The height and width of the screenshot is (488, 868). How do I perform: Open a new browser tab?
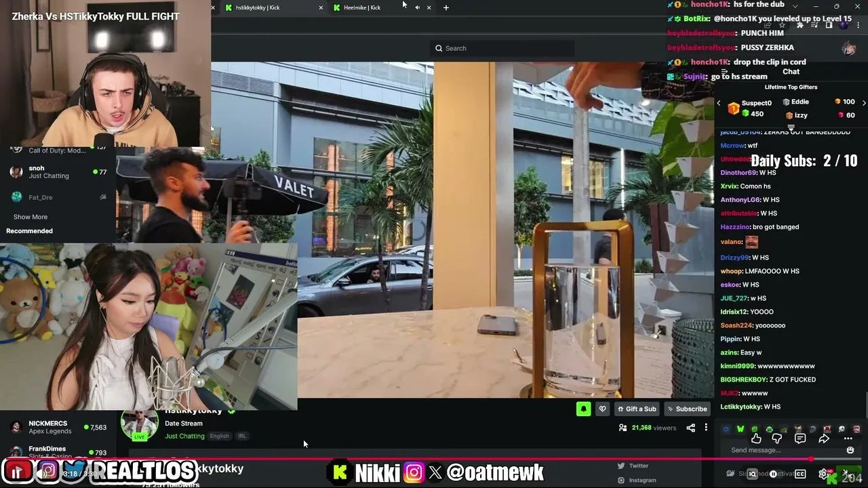click(446, 7)
